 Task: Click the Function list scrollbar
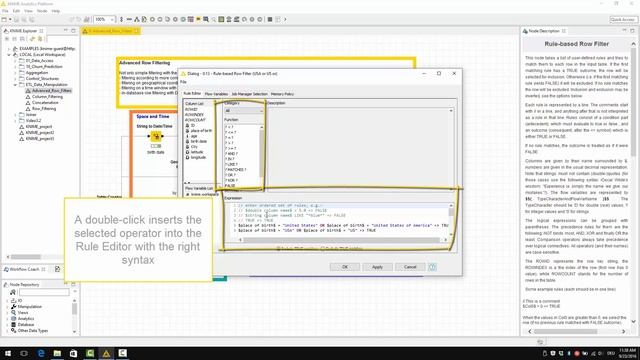point(262,155)
